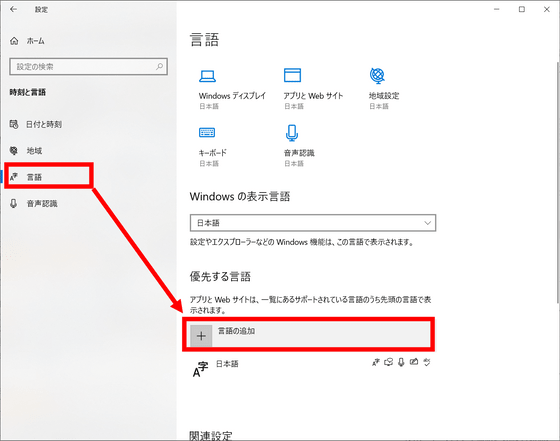Go back using the arrow icon
This screenshot has height=441, width=560.
[14, 9]
